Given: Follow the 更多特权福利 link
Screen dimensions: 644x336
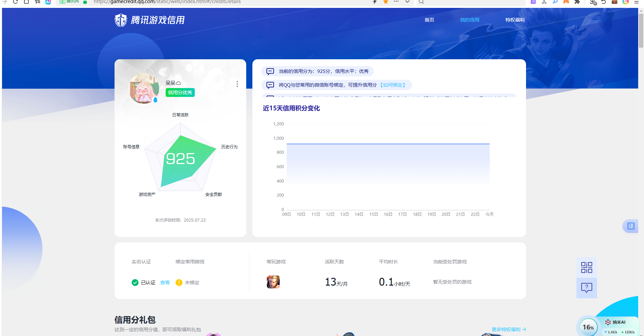Looking at the screenshot, I should 509,329.
